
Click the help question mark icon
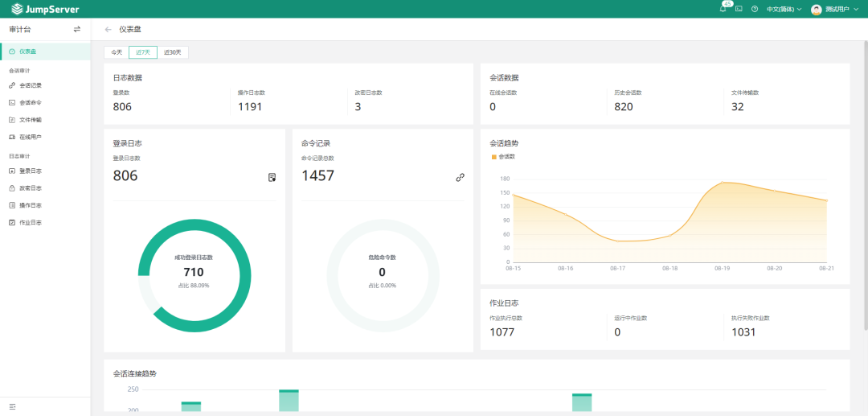tap(755, 9)
